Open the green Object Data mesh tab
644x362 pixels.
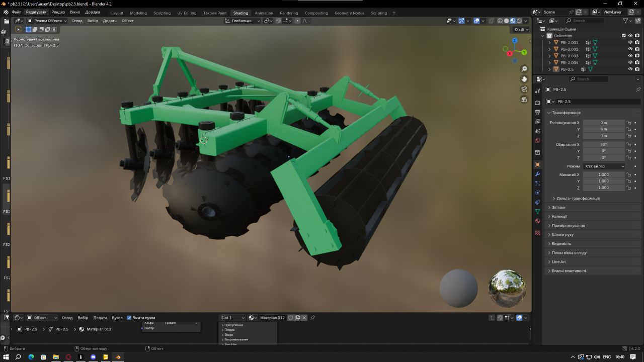537,212
